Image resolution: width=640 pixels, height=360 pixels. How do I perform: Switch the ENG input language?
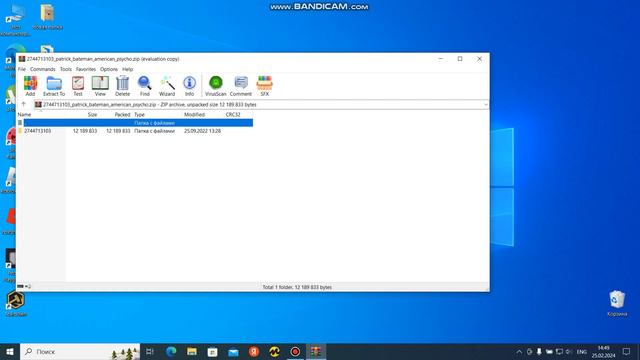(582, 351)
